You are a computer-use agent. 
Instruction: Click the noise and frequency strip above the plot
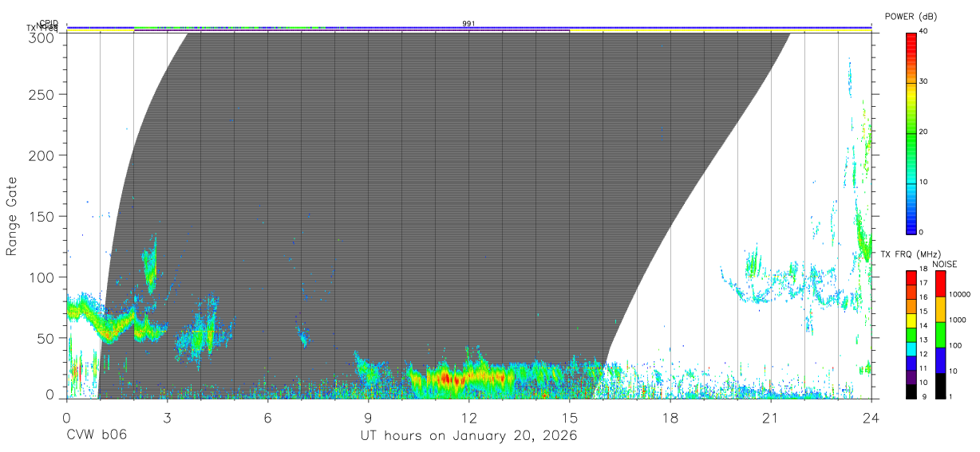coord(468,29)
